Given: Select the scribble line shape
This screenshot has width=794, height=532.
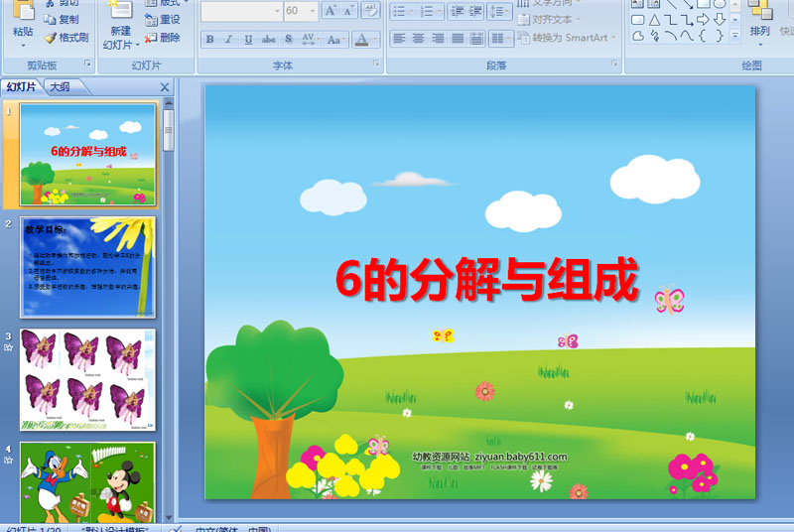Looking at the screenshot, I should pyautogui.click(x=655, y=36).
